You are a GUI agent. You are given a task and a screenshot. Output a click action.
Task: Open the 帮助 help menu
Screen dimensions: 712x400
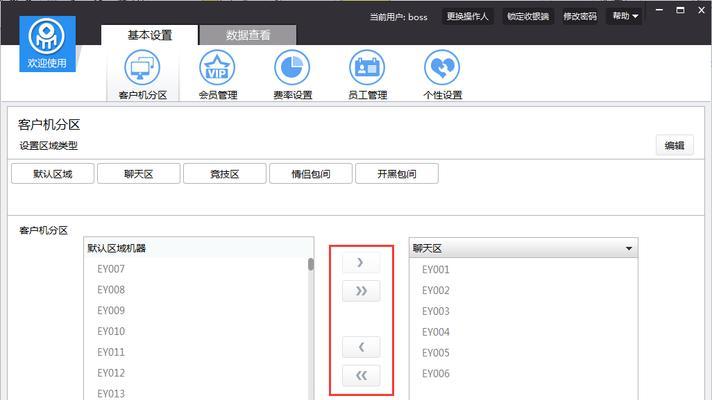(624, 16)
